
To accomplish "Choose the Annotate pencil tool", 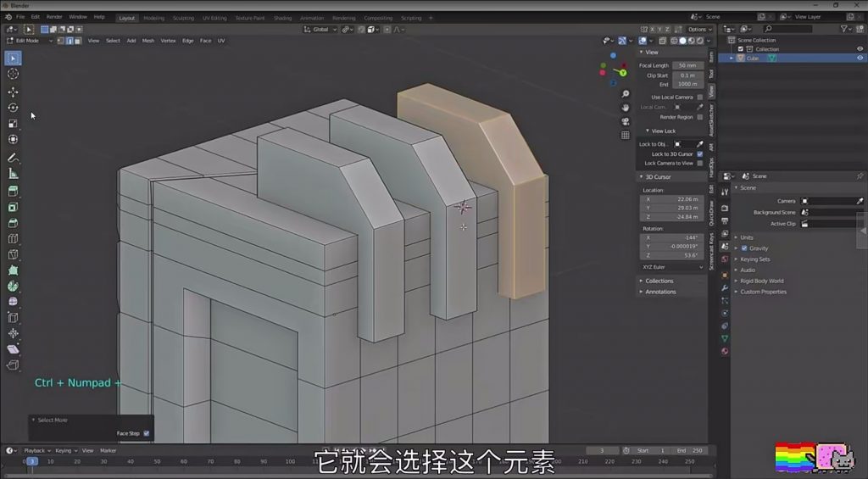I will tap(13, 158).
